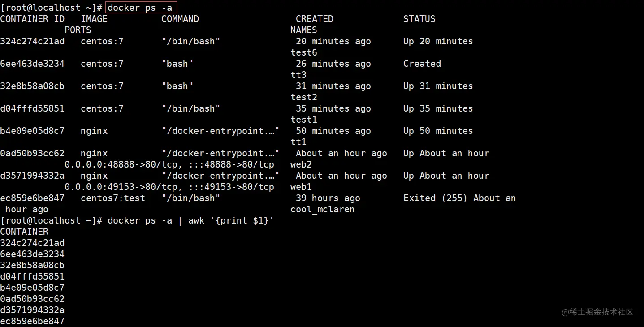The width and height of the screenshot is (644, 327).
Task: Click the 'Up 20 minutes' status
Action: pos(438,41)
